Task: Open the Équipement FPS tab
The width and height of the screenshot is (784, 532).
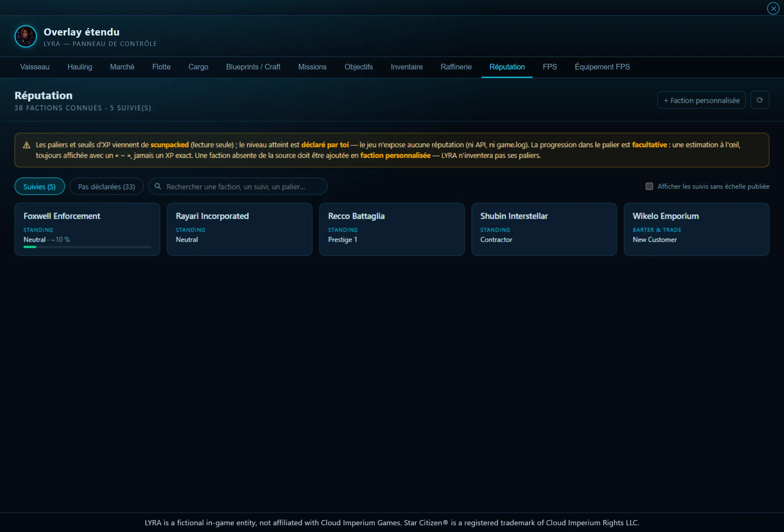Action: pos(602,67)
